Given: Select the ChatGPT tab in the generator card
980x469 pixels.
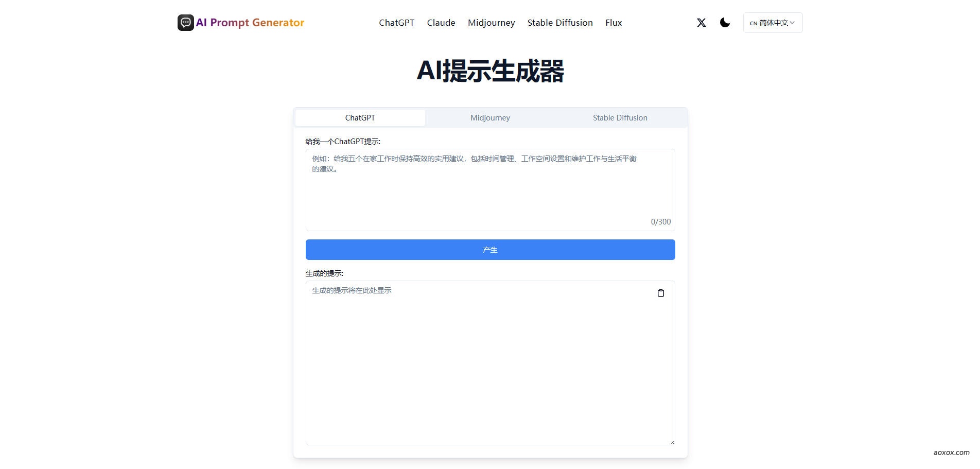Looking at the screenshot, I should [360, 118].
